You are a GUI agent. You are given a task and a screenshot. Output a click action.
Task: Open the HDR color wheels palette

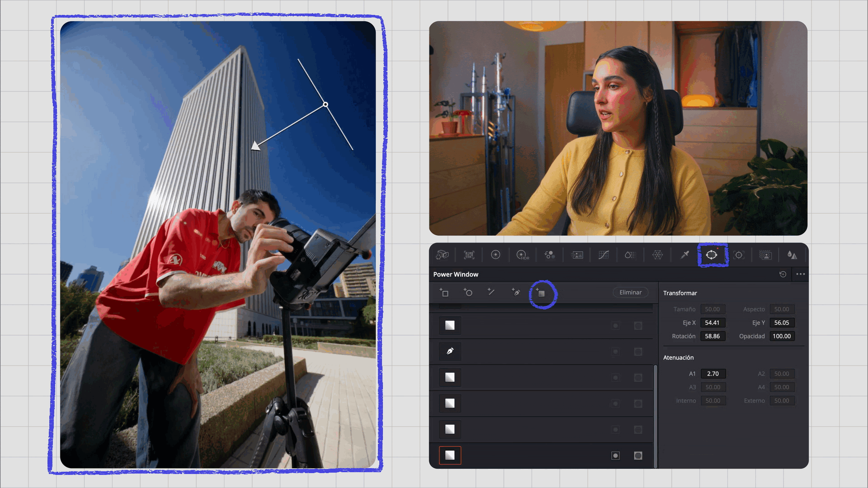522,255
